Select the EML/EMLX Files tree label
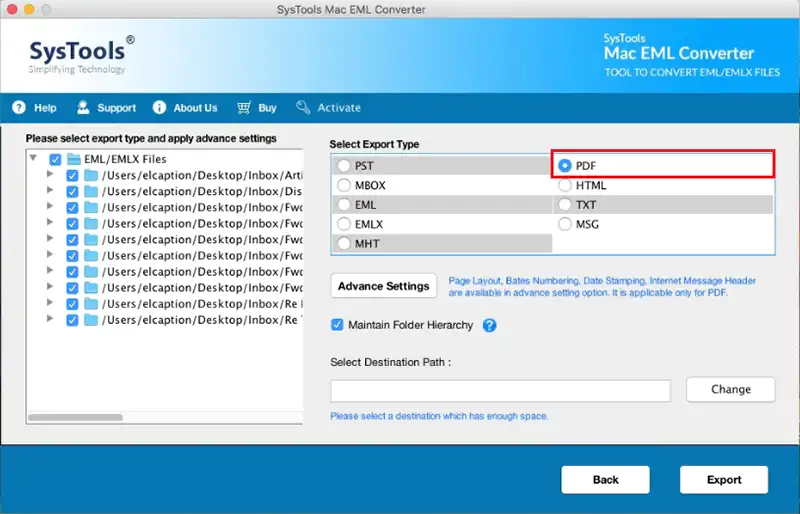Screen dimensions: 800x514 pyautogui.click(x=125, y=159)
